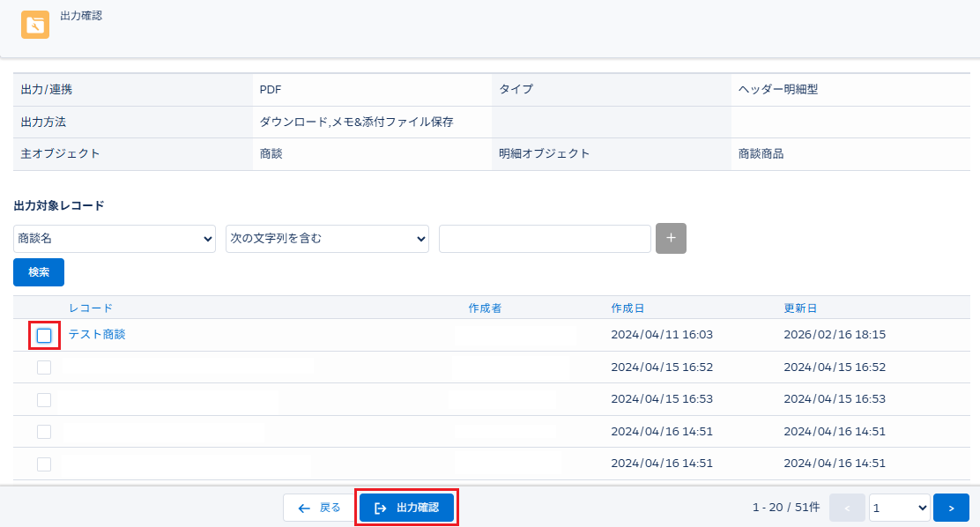
Task: Select checkbox for 2024/04/15 16:52 record
Action: [x=44, y=367]
